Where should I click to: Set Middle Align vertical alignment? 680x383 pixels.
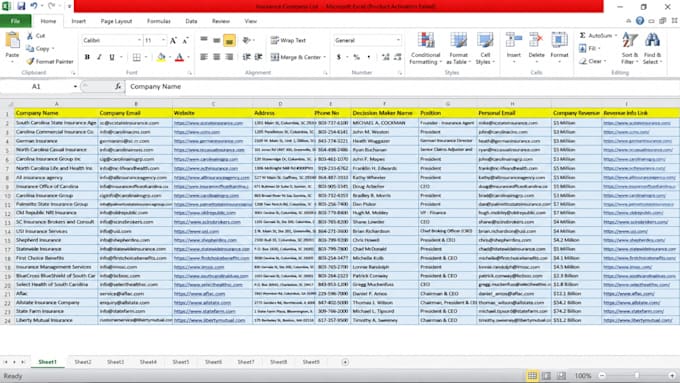[216, 40]
